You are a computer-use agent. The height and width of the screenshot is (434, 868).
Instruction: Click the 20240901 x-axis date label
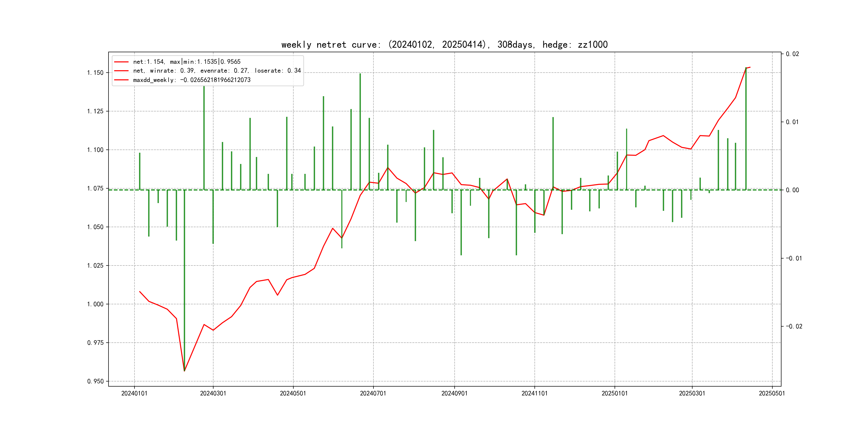click(x=454, y=394)
